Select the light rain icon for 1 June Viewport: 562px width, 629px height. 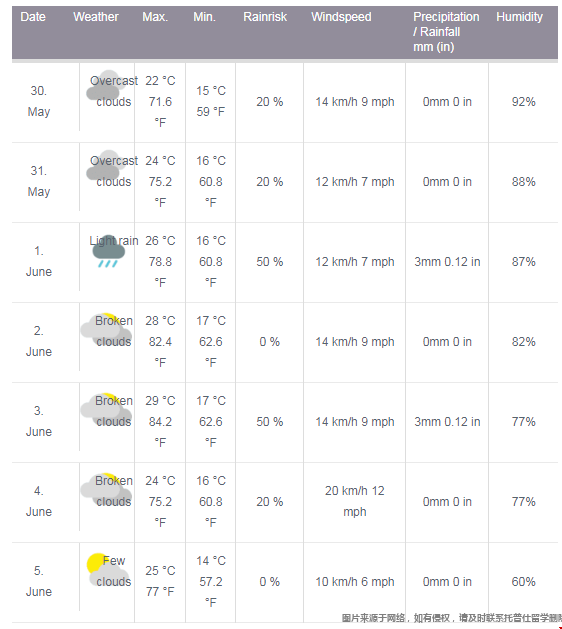pyautogui.click(x=108, y=251)
